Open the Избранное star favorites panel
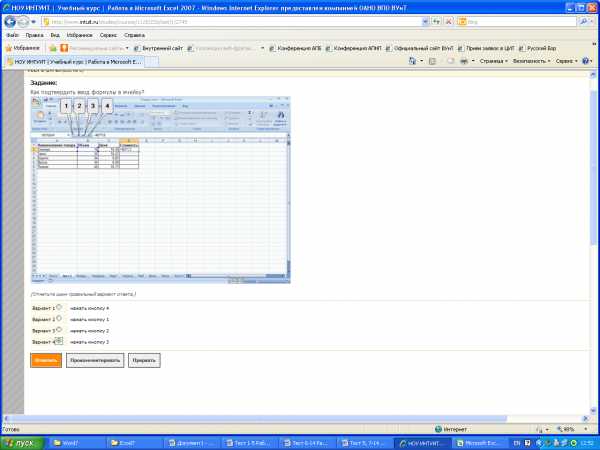Image resolution: width=600 pixels, height=450 pixels. pos(23,48)
